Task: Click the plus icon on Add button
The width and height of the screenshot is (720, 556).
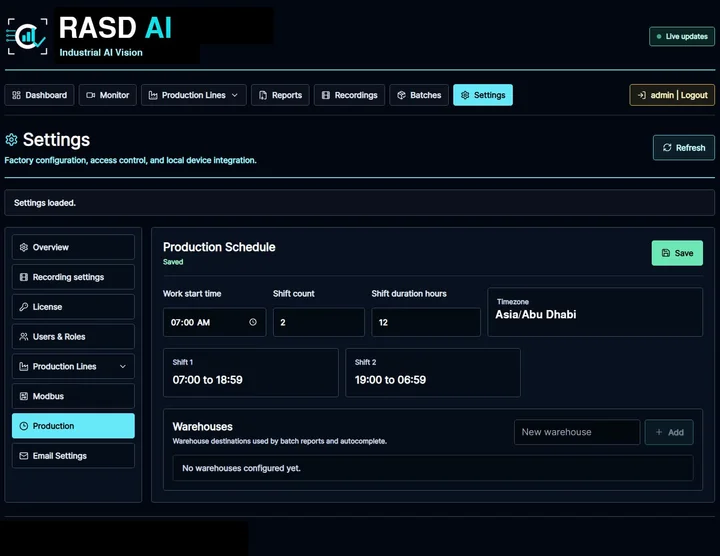Action: 659,432
